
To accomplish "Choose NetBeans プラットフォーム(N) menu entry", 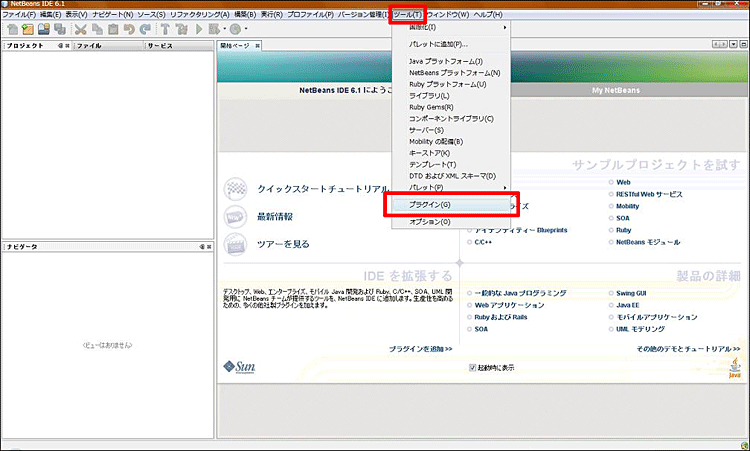I will click(x=451, y=73).
